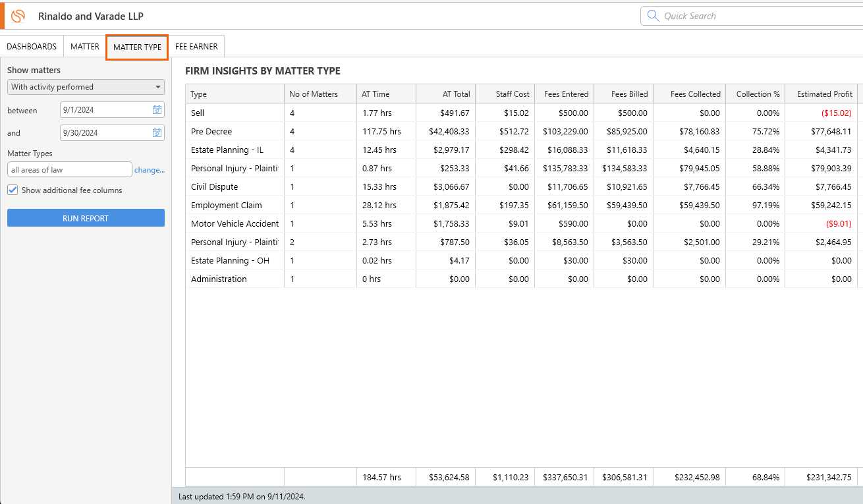Image resolution: width=863 pixels, height=504 pixels.
Task: Sort by Estimated Profit column header
Action: (821, 94)
